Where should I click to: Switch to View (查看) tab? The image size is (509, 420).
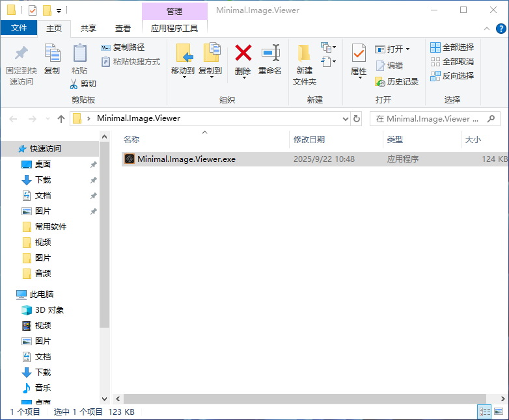coord(123,28)
